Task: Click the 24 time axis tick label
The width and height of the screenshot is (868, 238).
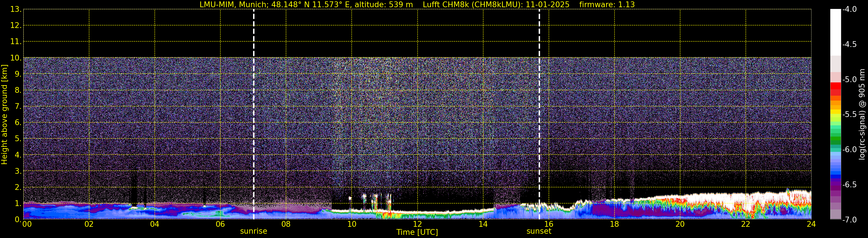Action: [811, 224]
